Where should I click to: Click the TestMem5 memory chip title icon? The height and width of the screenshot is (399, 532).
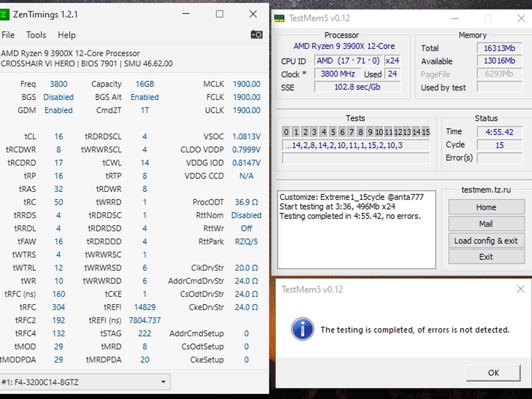pos(279,18)
